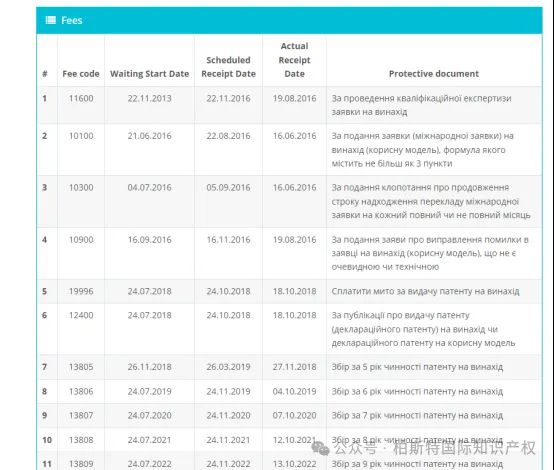Click the Scheduled Receipt Date column header
Image resolution: width=554 pixels, height=470 pixels.
pos(228,67)
